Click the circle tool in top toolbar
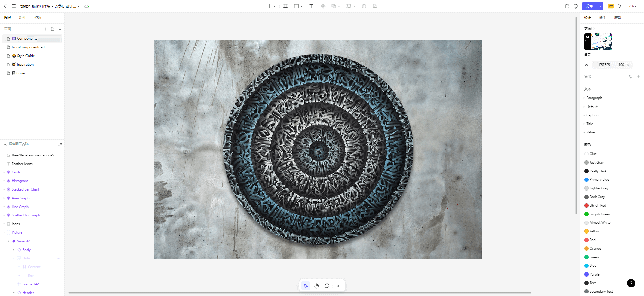 tap(364, 6)
